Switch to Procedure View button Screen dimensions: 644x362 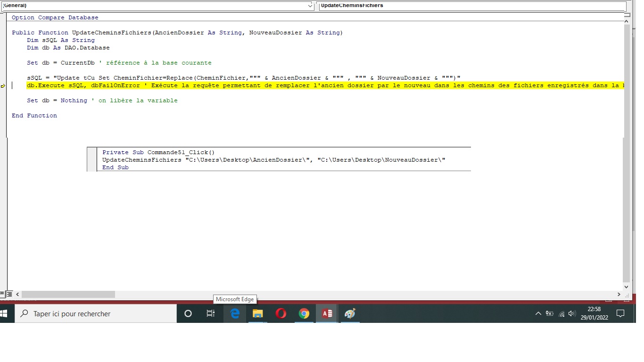point(2,294)
